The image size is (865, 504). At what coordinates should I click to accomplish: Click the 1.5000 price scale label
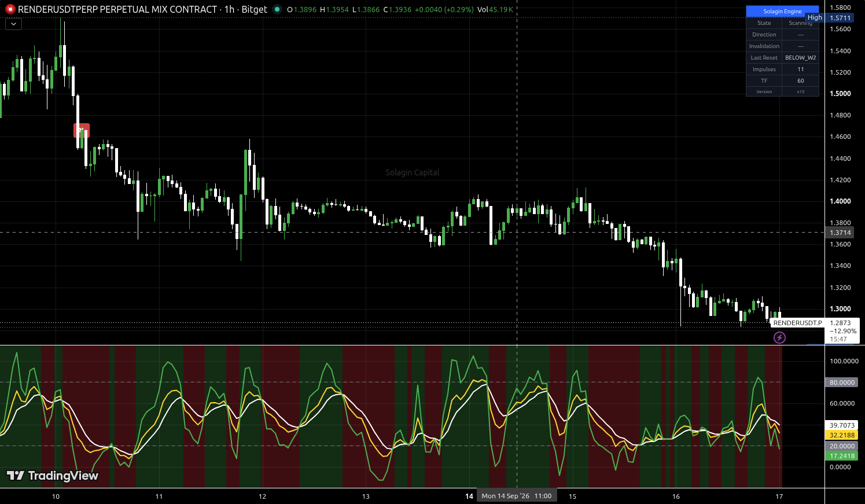click(x=840, y=94)
